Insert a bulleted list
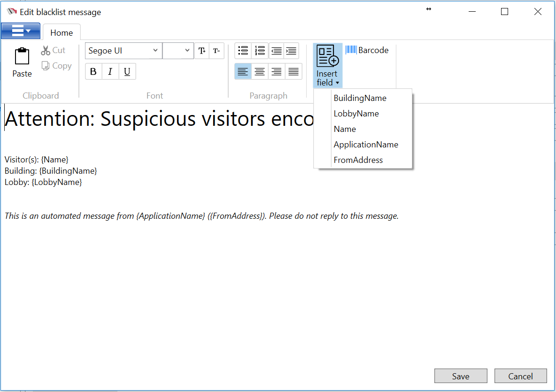556x392 pixels. tap(243, 51)
